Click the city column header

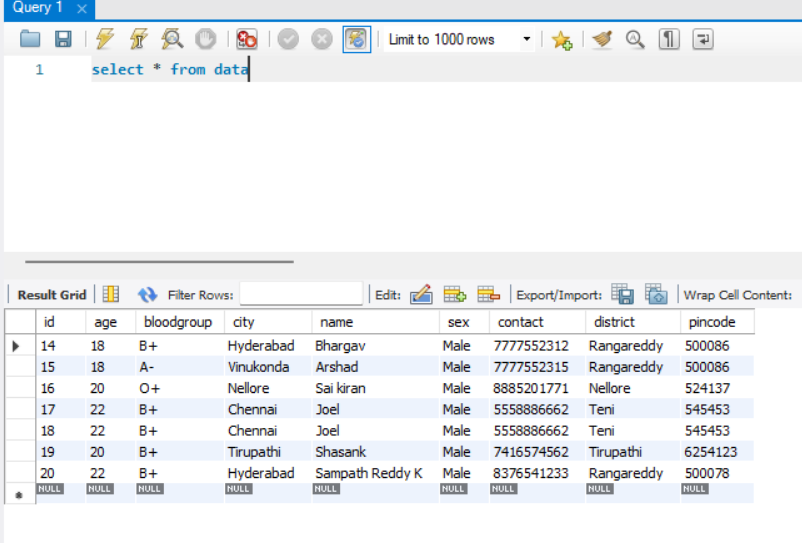268,322
